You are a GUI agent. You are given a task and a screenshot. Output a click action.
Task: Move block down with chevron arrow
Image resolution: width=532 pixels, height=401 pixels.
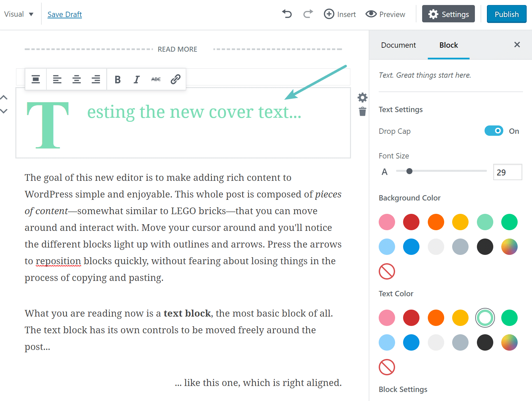coord(4,111)
